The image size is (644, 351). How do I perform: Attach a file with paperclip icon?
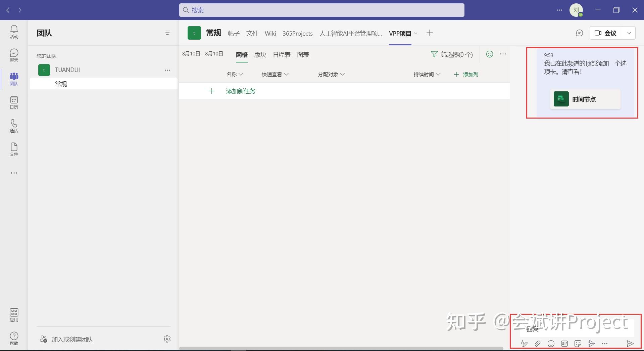click(538, 343)
